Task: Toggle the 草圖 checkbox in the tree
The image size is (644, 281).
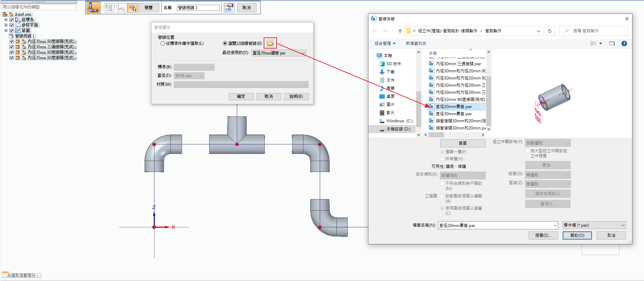Action: pos(12,31)
